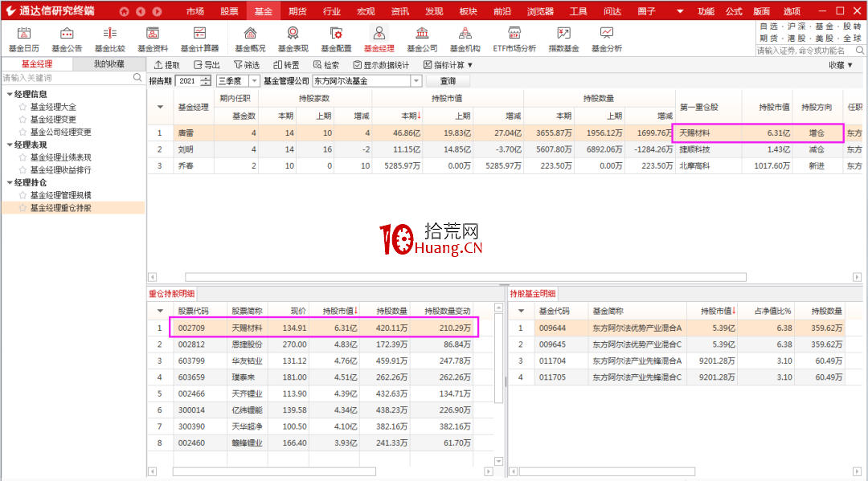
Task: Open the 基金公告 announcements icon
Action: [67, 40]
